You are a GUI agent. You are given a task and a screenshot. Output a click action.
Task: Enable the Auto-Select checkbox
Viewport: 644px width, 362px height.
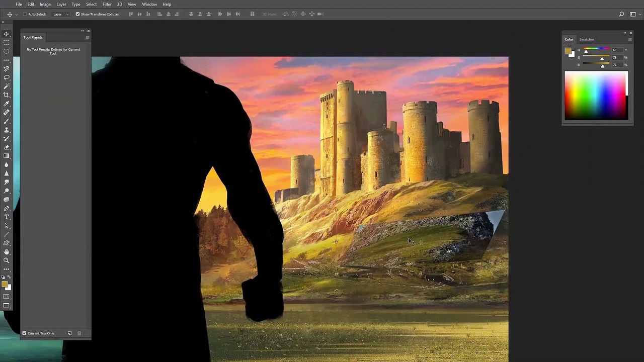coord(25,14)
